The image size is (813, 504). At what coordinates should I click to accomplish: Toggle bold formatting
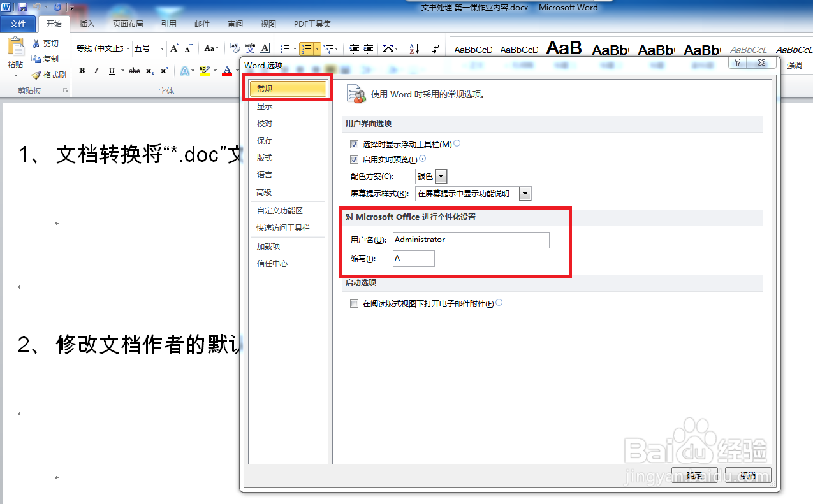pyautogui.click(x=82, y=71)
